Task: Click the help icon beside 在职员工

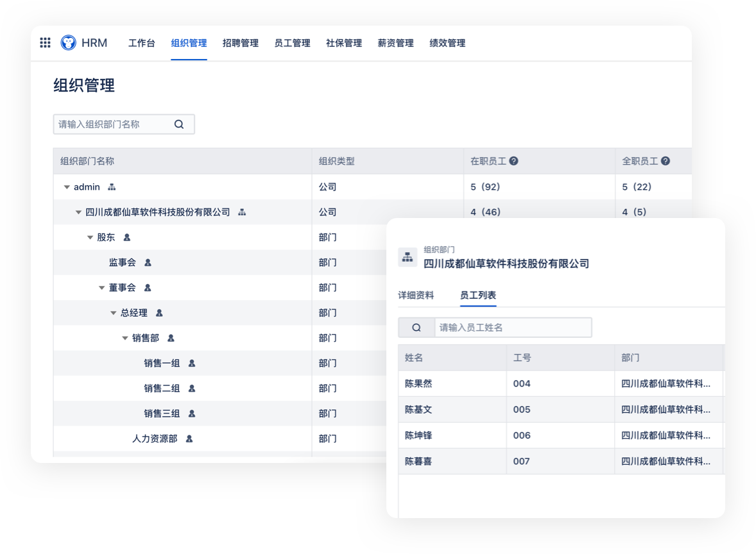Action: [x=513, y=162]
